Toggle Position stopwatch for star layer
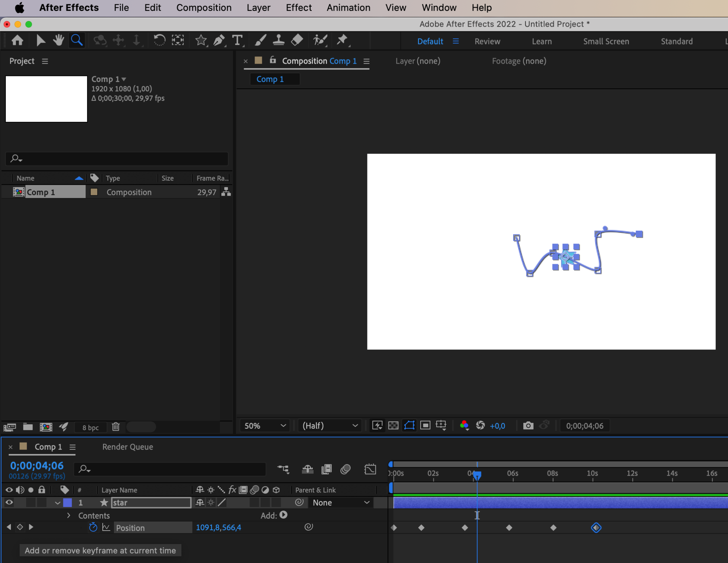This screenshot has height=563, width=728. pos(93,527)
